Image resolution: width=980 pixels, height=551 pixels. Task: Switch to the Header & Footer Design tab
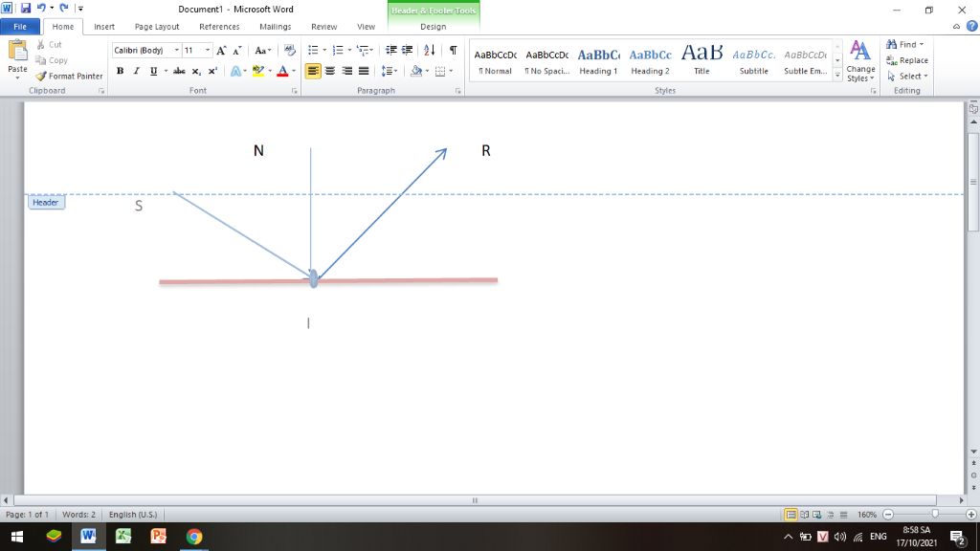(434, 26)
